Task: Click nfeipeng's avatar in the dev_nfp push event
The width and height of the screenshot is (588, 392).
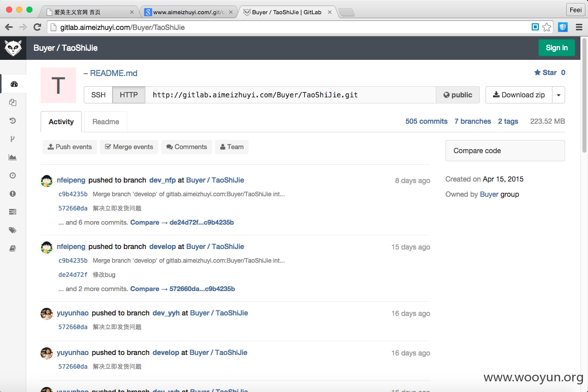Action: [x=47, y=181]
